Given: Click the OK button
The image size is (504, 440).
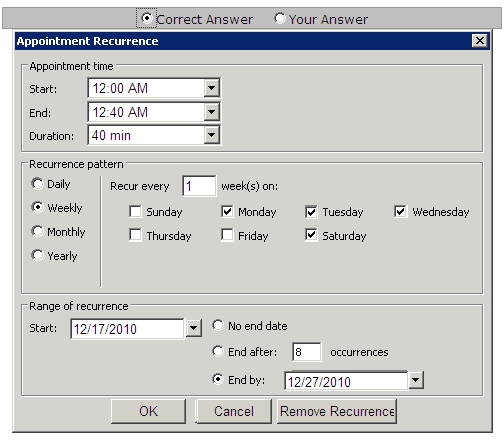Looking at the screenshot, I should click(148, 411).
